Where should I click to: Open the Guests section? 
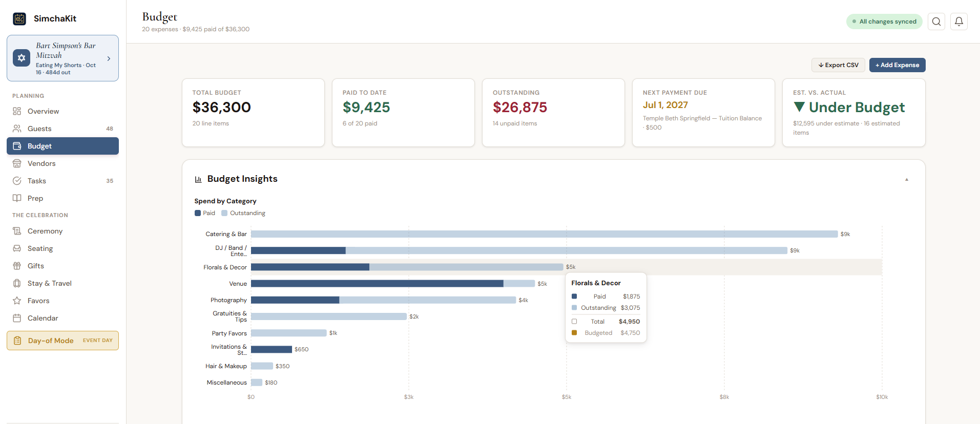pyautogui.click(x=62, y=129)
